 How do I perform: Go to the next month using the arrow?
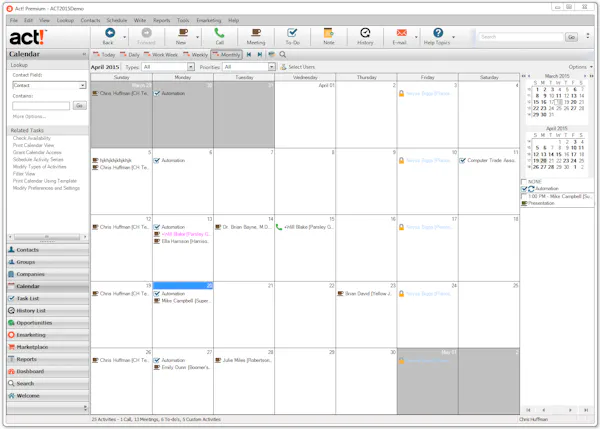259,55
